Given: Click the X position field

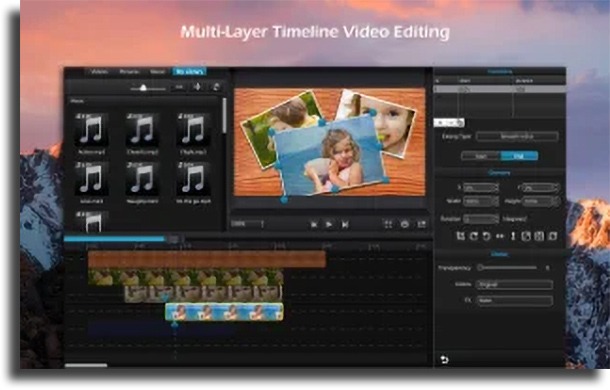Looking at the screenshot, I should coord(481,188).
